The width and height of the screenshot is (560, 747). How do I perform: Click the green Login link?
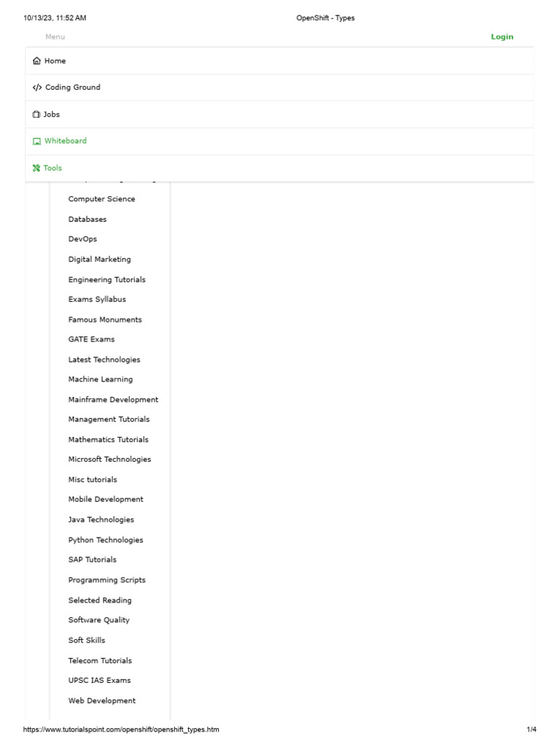click(x=502, y=37)
